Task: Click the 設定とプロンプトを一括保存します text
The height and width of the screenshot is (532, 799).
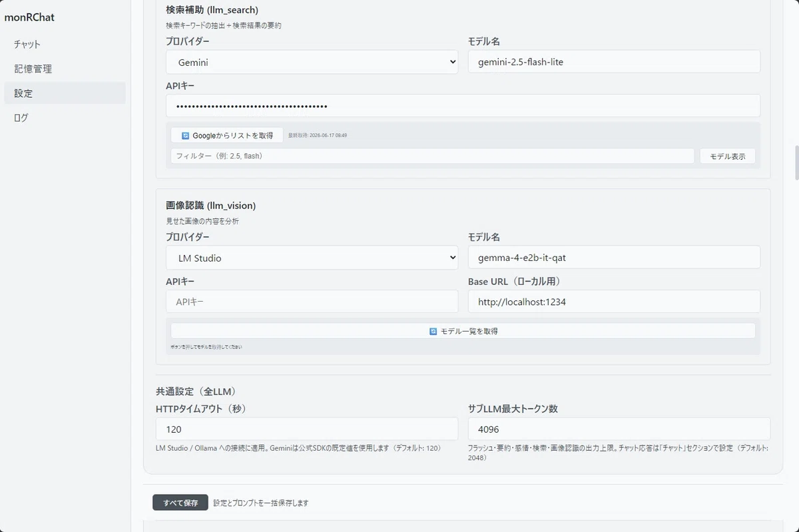Action: click(261, 503)
